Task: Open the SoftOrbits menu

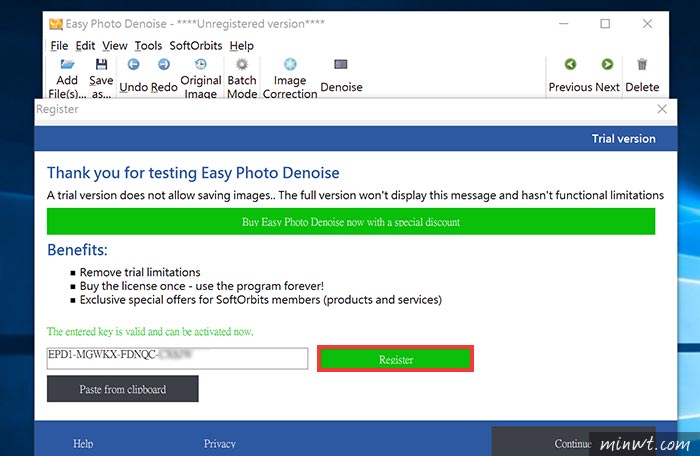Action: click(x=196, y=46)
